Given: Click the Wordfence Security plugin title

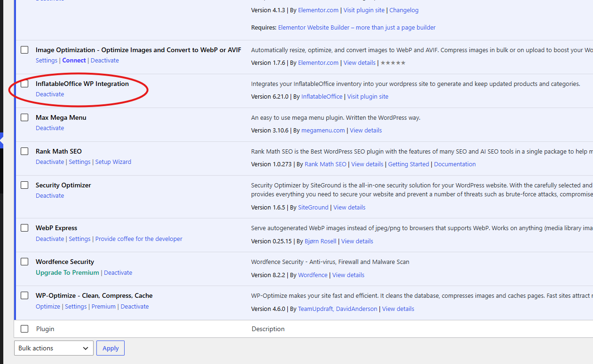Looking at the screenshot, I should tap(65, 262).
